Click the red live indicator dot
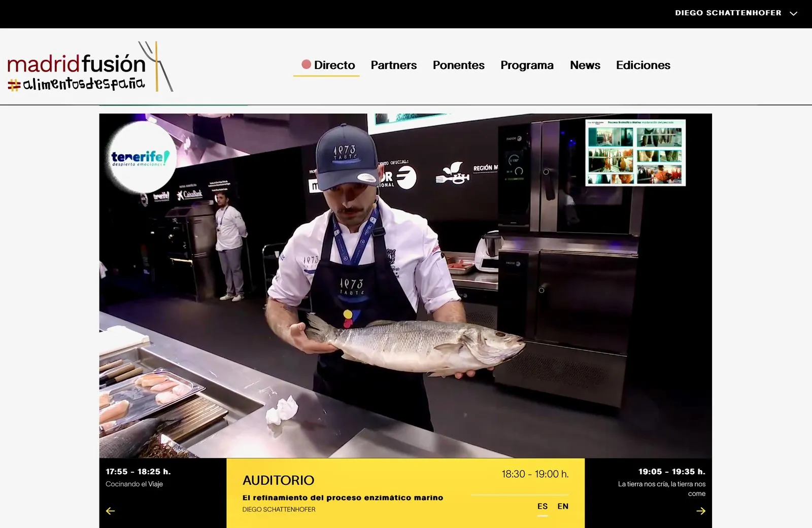Viewport: 812px width, 528px height. [306, 64]
